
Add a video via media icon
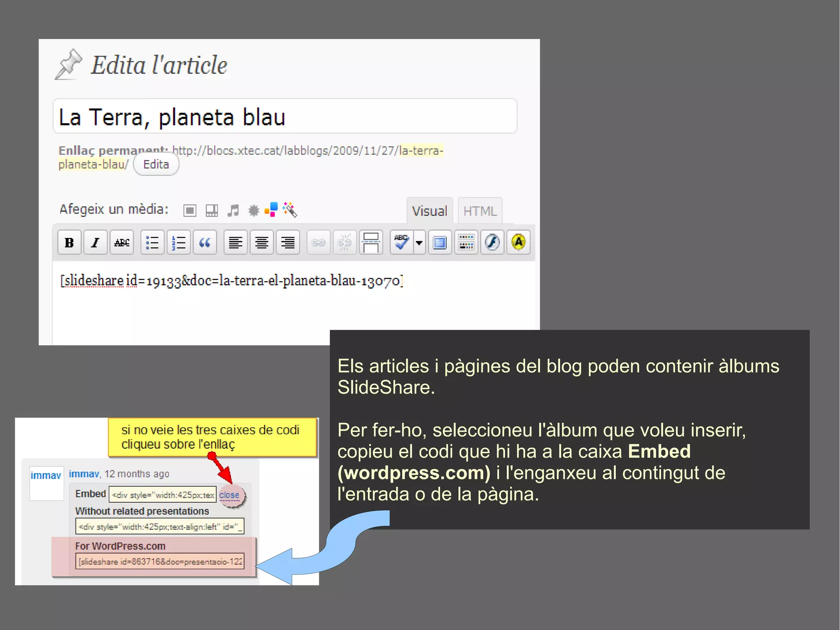point(212,211)
